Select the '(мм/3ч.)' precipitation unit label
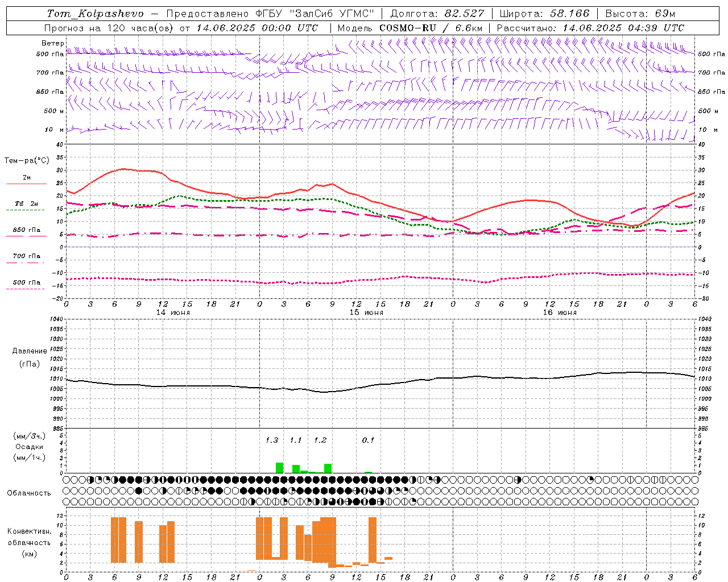The height and width of the screenshot is (582, 728). pos(30,436)
